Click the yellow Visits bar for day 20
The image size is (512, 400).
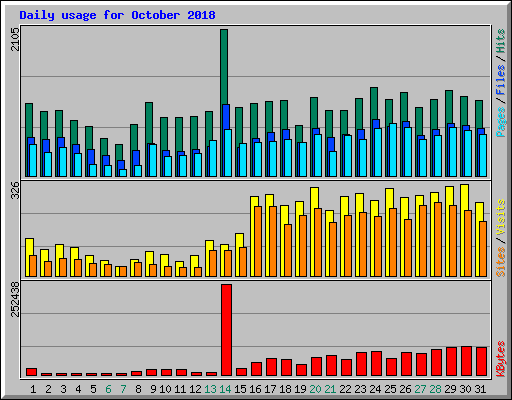coord(313,232)
